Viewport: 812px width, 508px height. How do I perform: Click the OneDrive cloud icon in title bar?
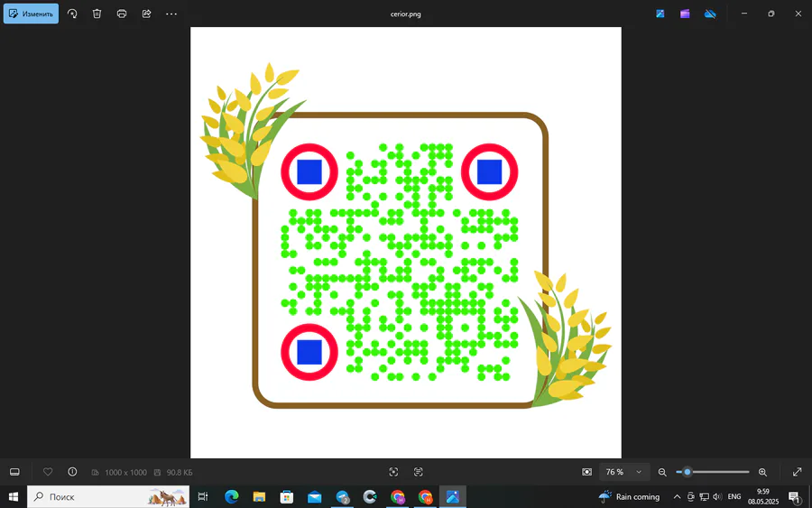point(710,14)
